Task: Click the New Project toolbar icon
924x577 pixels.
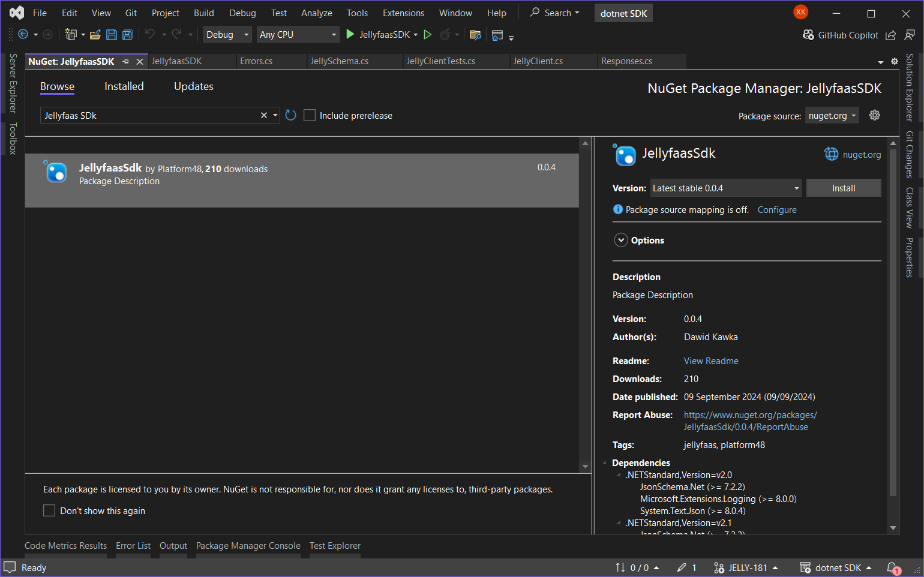Action: point(71,35)
